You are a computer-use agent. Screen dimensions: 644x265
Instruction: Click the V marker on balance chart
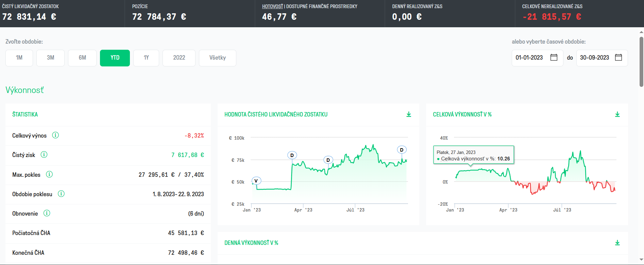[256, 181]
